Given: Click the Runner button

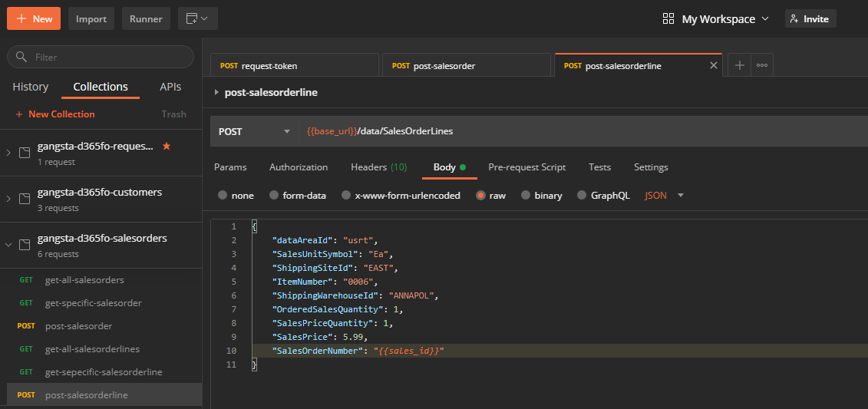Looking at the screenshot, I should (x=146, y=18).
